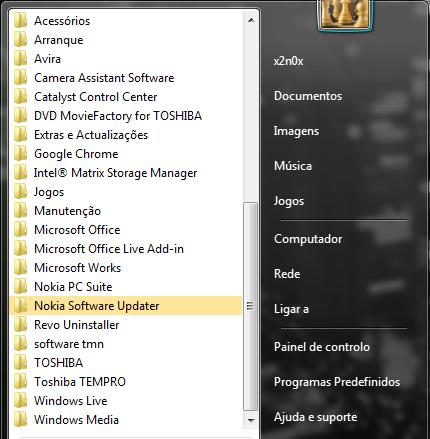This screenshot has width=430, height=439.
Task: Click the Windows Media folder icon
Action: [x=20, y=420]
